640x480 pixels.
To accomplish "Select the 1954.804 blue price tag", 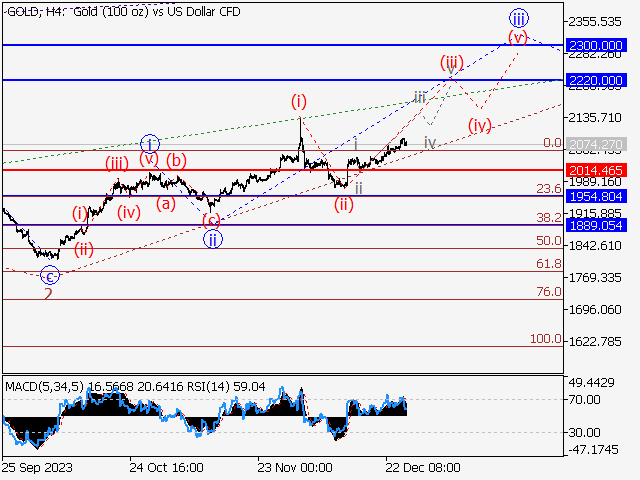I will click(x=596, y=196).
